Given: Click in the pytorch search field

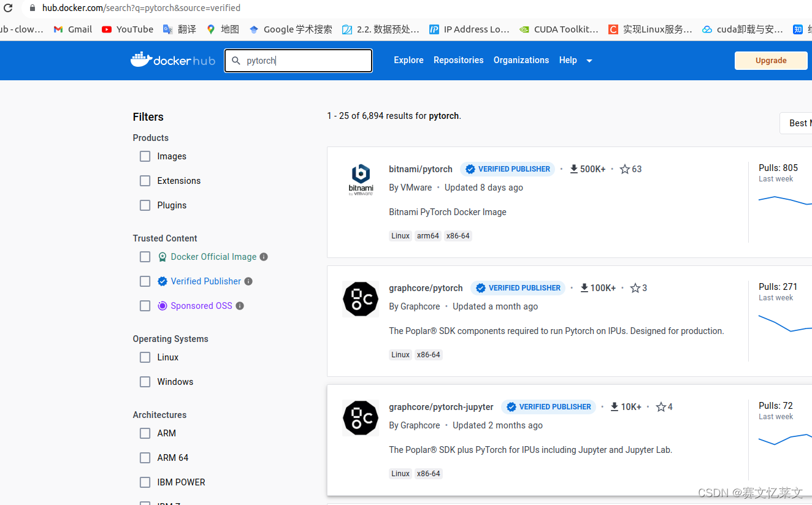Looking at the screenshot, I should tap(299, 61).
